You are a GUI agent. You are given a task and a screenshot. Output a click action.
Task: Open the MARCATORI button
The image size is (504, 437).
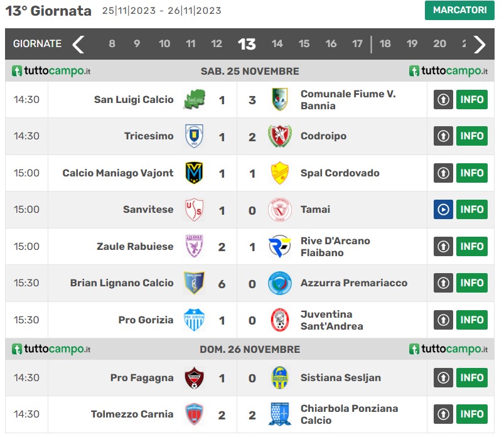(459, 11)
